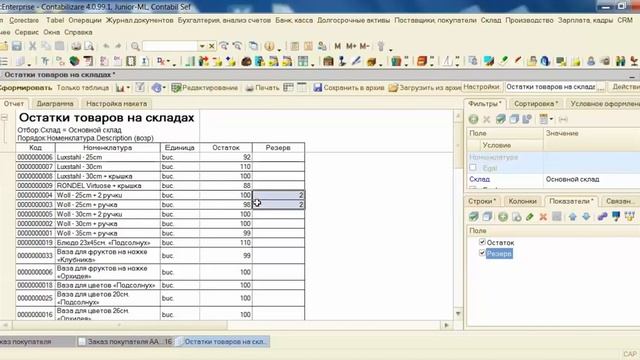
Task: Click green pencil edit icon in Показатели toolbar
Action: [530, 217]
